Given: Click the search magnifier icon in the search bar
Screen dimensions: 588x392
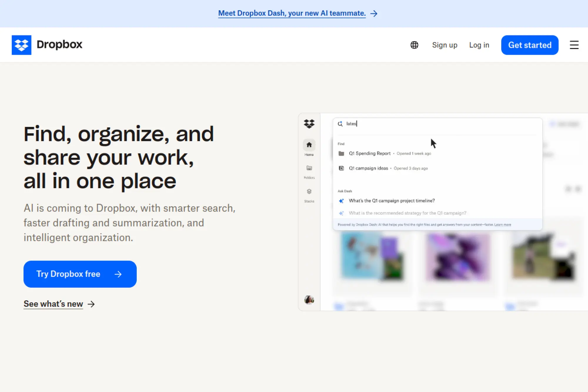Looking at the screenshot, I should tap(340, 124).
